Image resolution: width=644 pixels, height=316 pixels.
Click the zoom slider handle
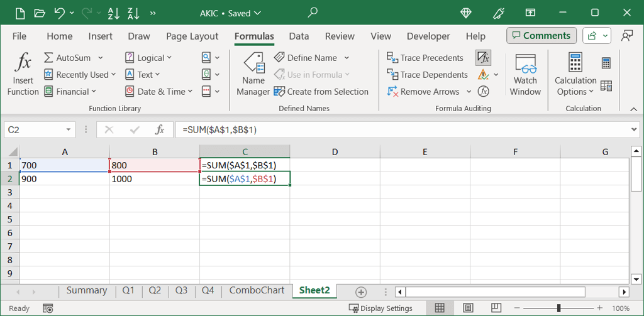558,308
